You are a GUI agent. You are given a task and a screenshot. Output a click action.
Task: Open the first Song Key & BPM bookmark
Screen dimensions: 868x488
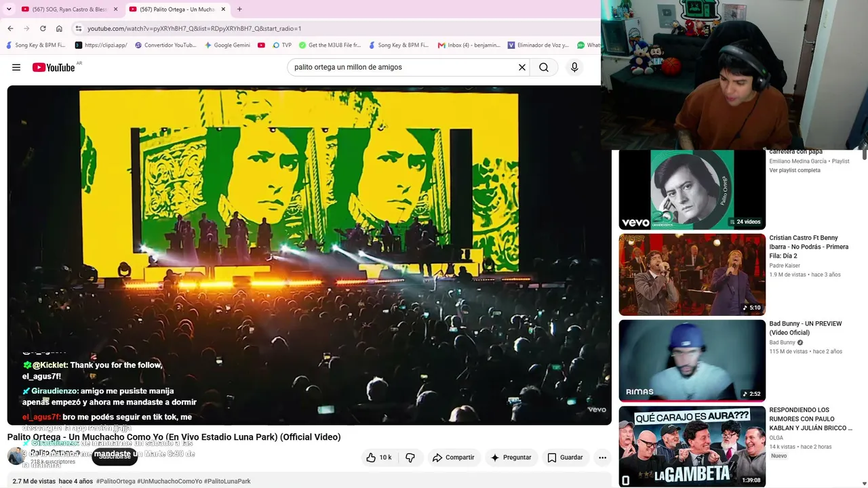(x=36, y=45)
